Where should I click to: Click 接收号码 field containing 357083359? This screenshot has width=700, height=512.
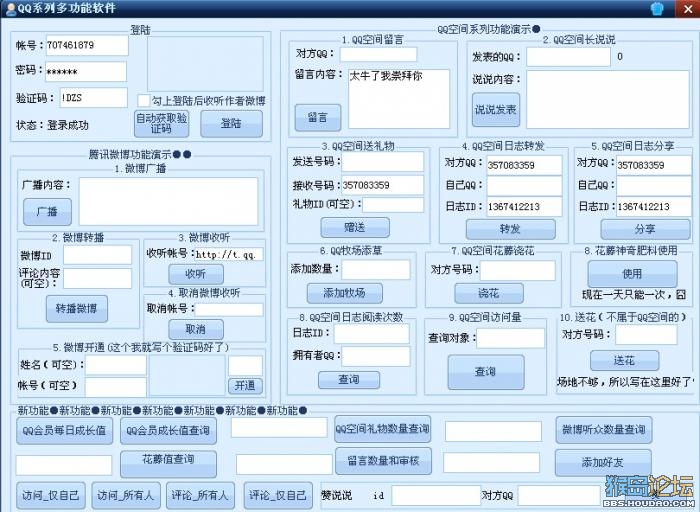[x=383, y=185]
